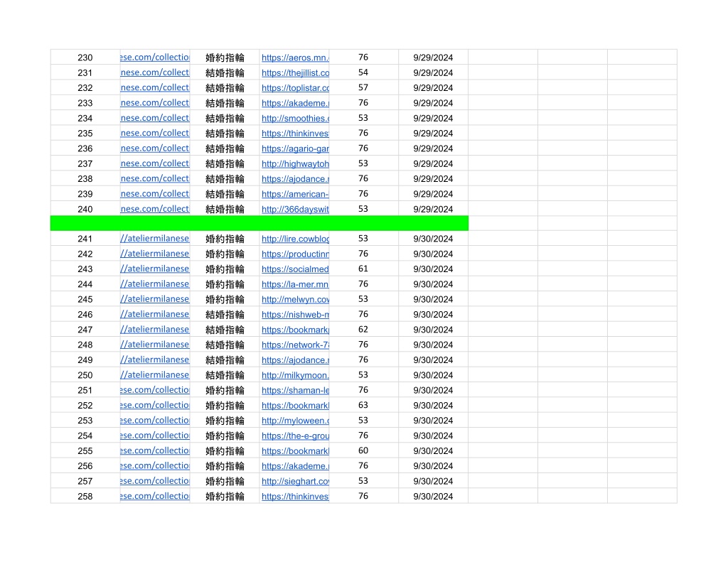Open the https://ajodance link in row 249

295,360
